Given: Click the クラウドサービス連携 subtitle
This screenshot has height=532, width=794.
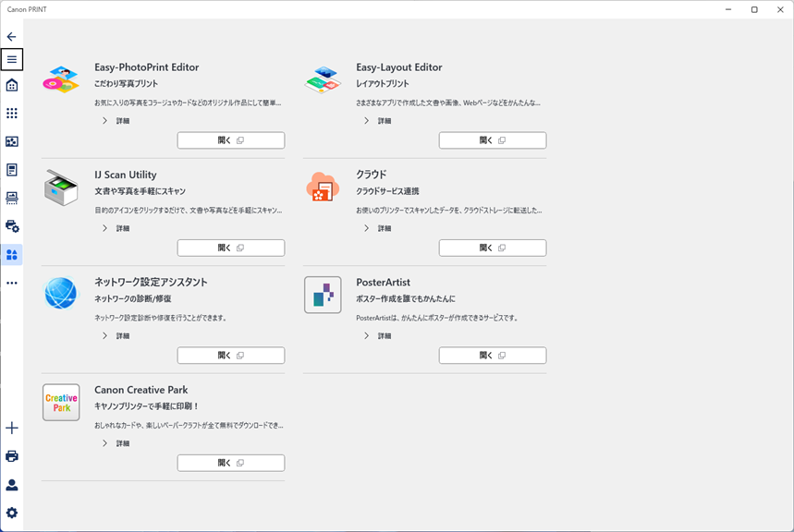Looking at the screenshot, I should pos(387,191).
